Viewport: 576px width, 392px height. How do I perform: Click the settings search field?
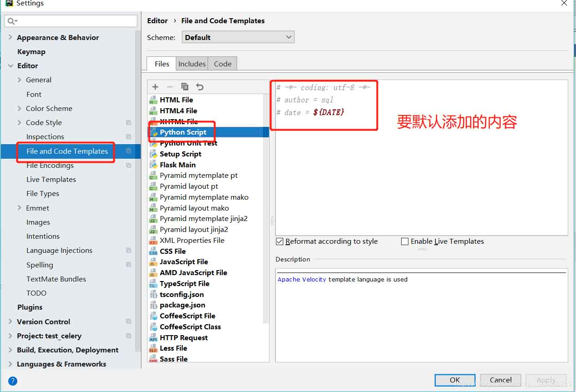point(71,21)
